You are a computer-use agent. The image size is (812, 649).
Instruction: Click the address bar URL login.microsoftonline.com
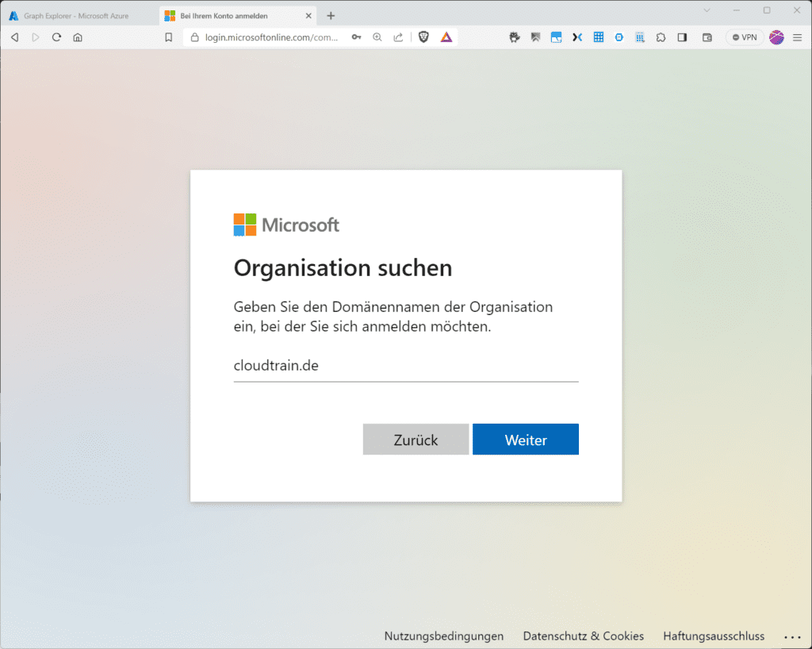(x=271, y=37)
